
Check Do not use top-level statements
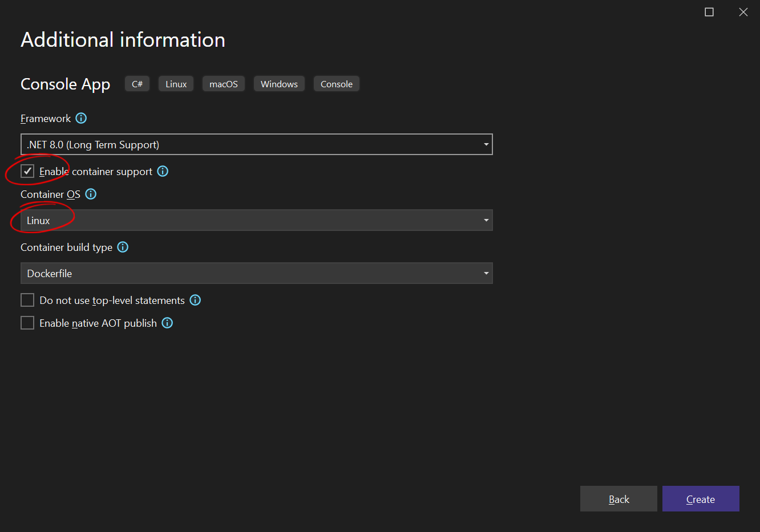[x=27, y=300]
